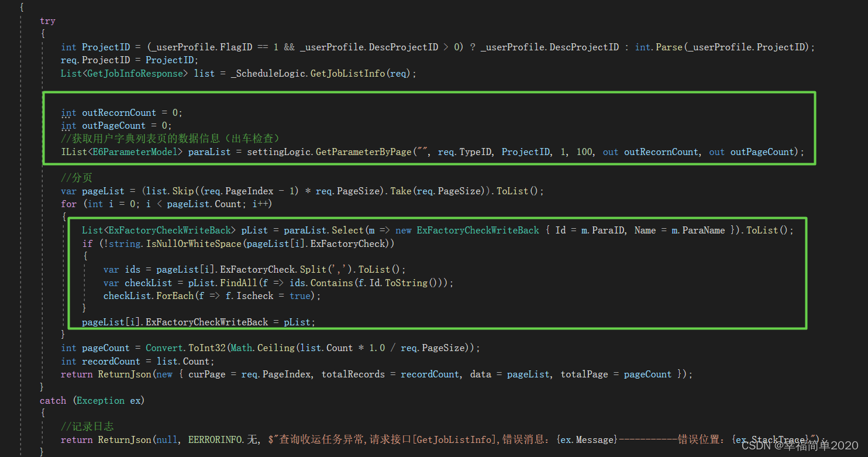Viewport: 868px width, 457px height.
Task: Select the 'IList<E6ParameterModel>' type
Action: coord(122,152)
